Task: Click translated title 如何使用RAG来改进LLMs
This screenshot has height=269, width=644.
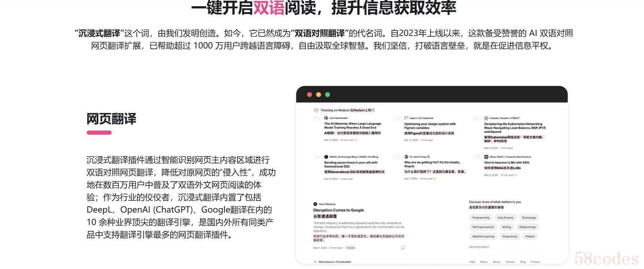Action: click(x=503, y=168)
